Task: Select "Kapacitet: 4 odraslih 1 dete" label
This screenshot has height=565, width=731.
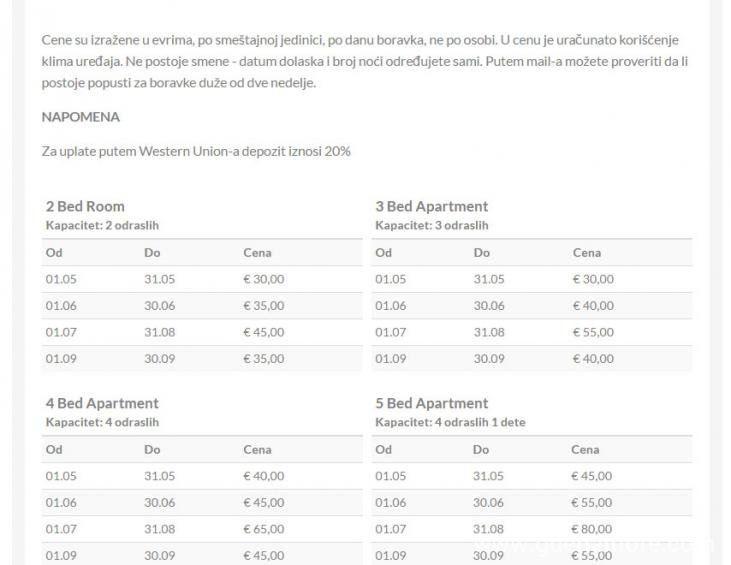Action: [450, 422]
